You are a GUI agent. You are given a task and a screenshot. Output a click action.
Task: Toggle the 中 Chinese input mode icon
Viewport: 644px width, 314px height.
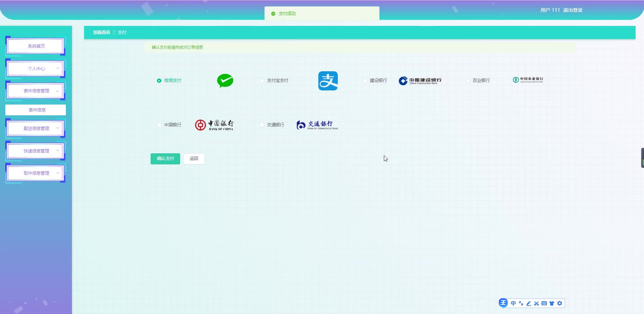[x=513, y=303]
